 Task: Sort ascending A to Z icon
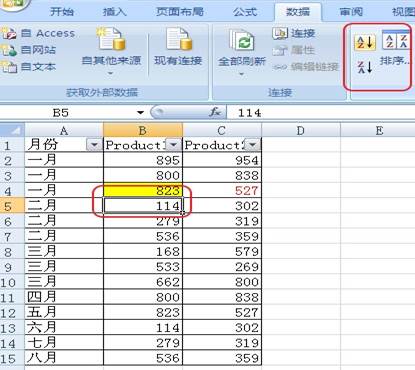point(365,42)
